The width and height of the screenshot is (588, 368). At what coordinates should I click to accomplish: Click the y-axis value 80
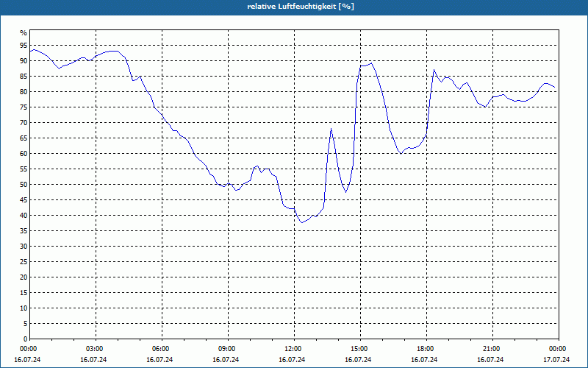[24, 91]
